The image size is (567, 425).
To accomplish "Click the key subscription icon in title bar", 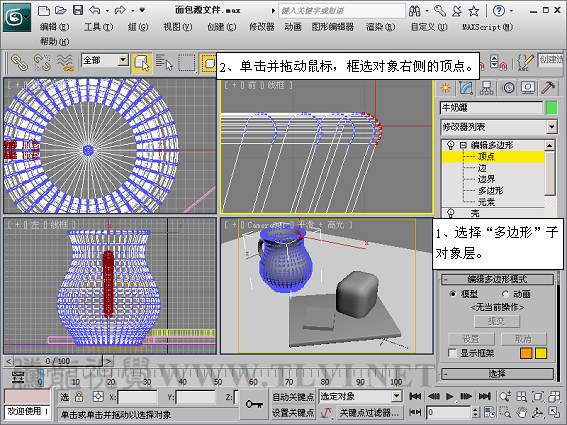I will click(440, 11).
